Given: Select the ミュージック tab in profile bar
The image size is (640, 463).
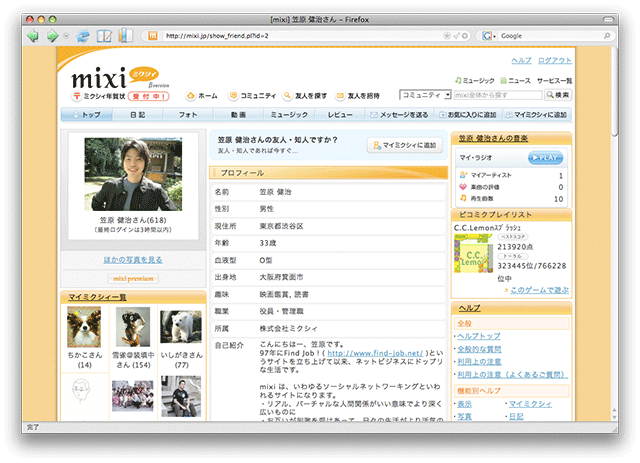Looking at the screenshot, I should pyautogui.click(x=289, y=116).
